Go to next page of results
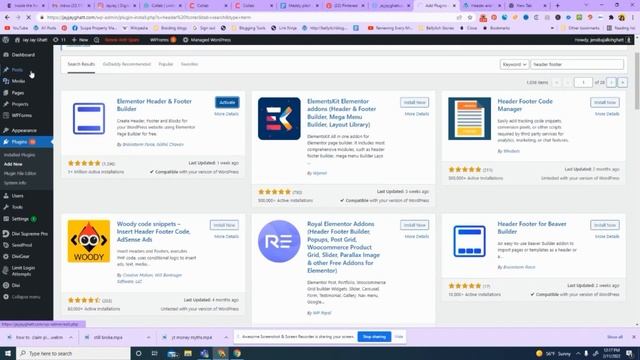 (x=611, y=82)
